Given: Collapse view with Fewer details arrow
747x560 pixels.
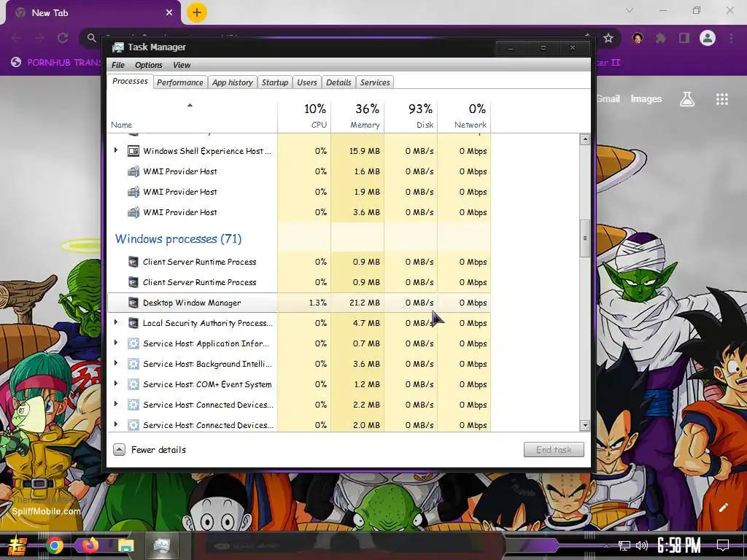Looking at the screenshot, I should [119, 449].
